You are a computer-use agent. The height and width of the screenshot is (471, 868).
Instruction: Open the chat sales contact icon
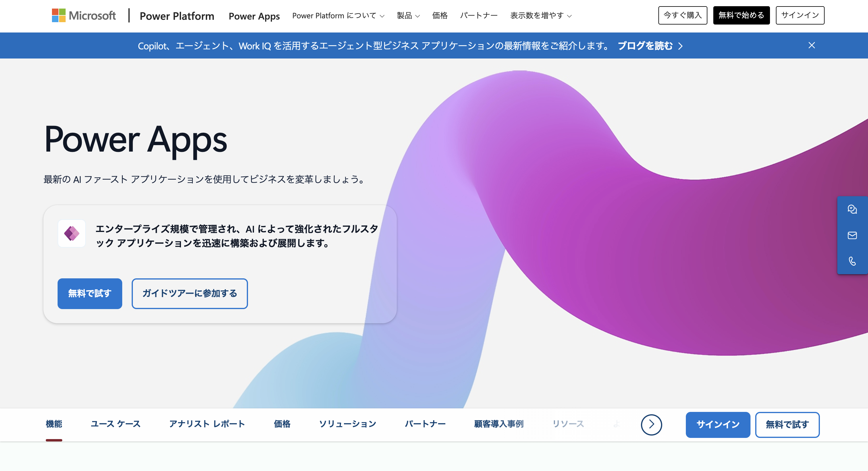[x=852, y=209]
